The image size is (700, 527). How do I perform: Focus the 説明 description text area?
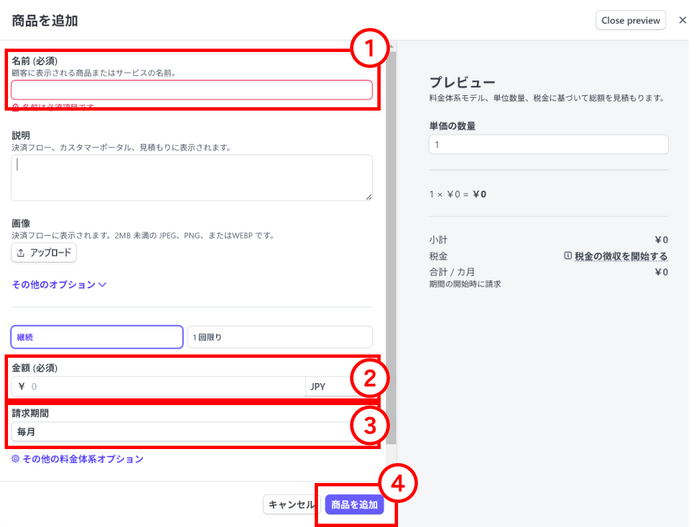tap(191, 177)
